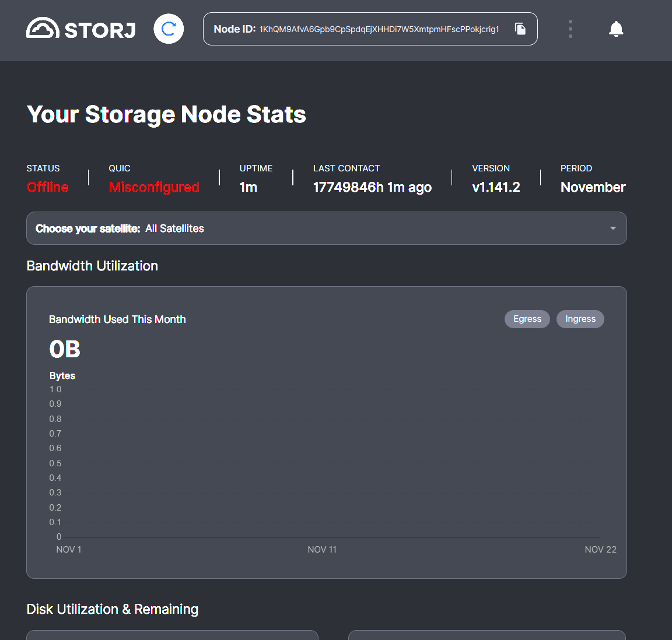
Task: Click the Storj cloud logo
Action: (43, 29)
